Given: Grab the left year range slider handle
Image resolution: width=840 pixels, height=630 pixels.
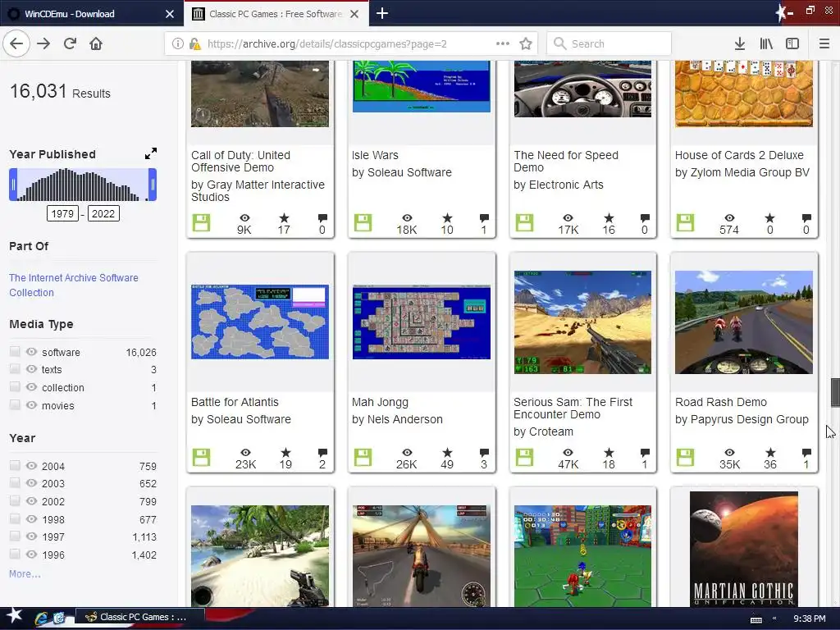Looking at the screenshot, I should [13, 185].
